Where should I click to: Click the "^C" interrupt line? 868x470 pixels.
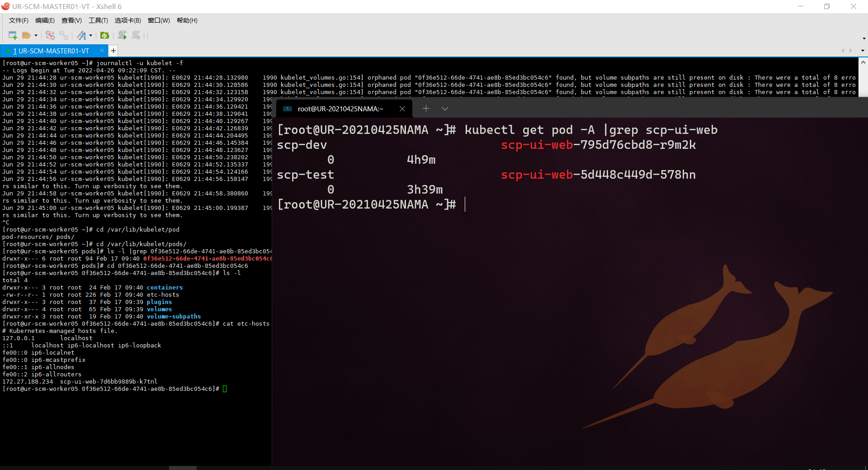(6, 223)
